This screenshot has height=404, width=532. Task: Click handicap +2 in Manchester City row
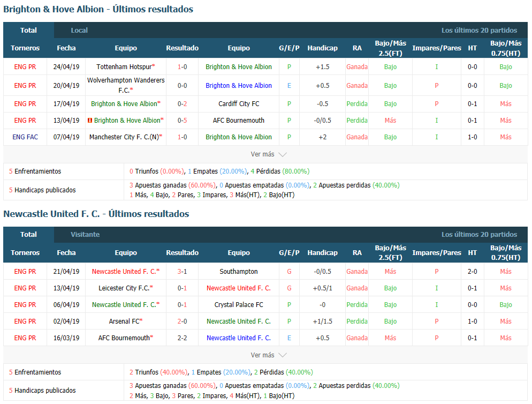pyautogui.click(x=322, y=137)
